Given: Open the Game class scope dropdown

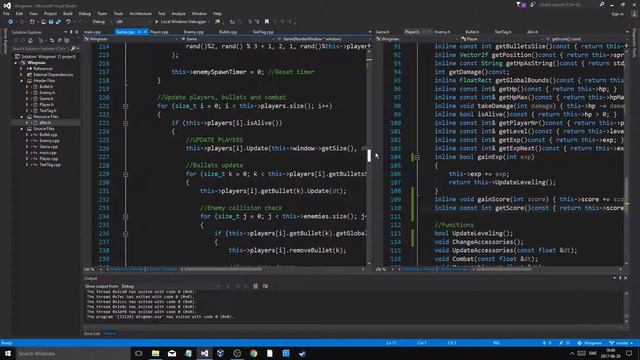Looking at the screenshot, I should (x=228, y=39).
